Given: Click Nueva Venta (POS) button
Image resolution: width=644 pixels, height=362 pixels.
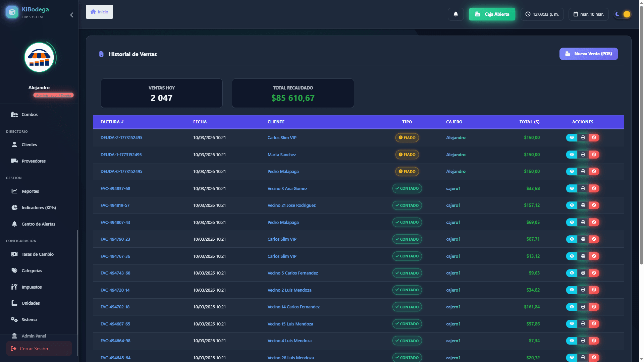Looking at the screenshot, I should point(588,54).
